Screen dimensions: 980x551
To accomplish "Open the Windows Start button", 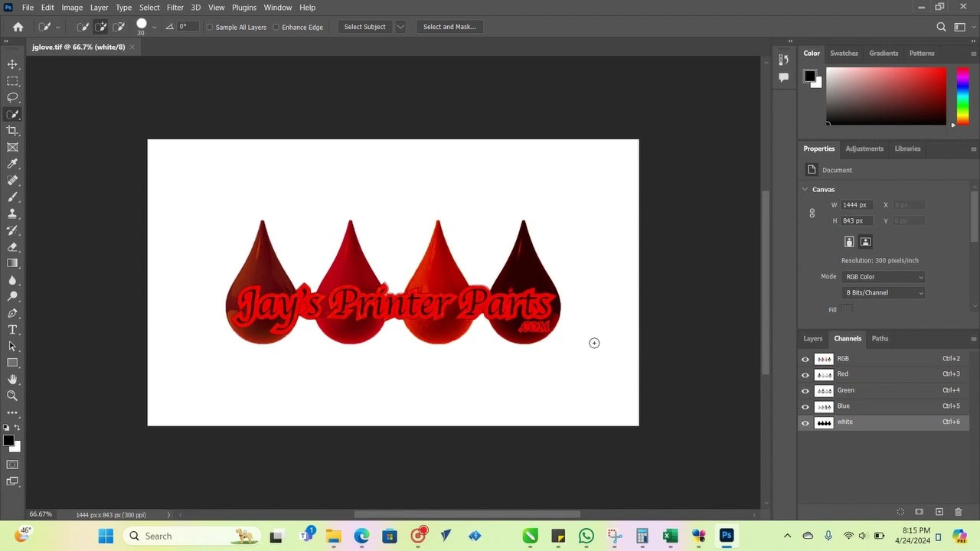I will [x=106, y=536].
